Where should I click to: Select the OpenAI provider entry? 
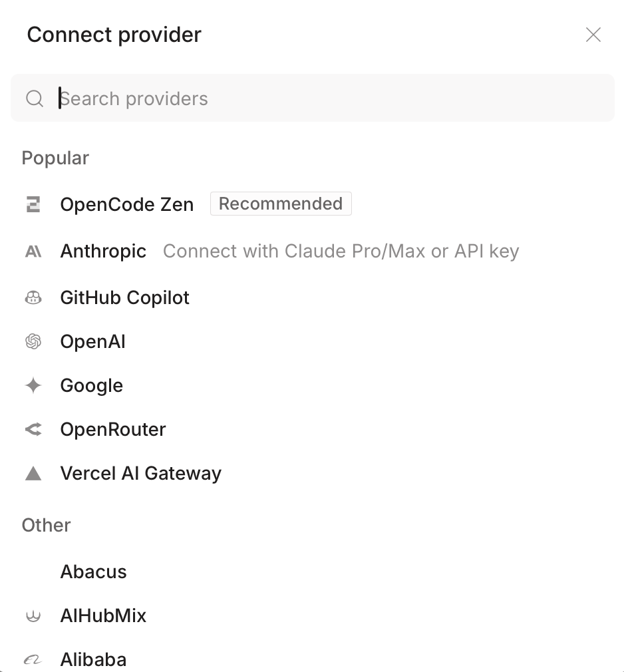click(x=92, y=341)
